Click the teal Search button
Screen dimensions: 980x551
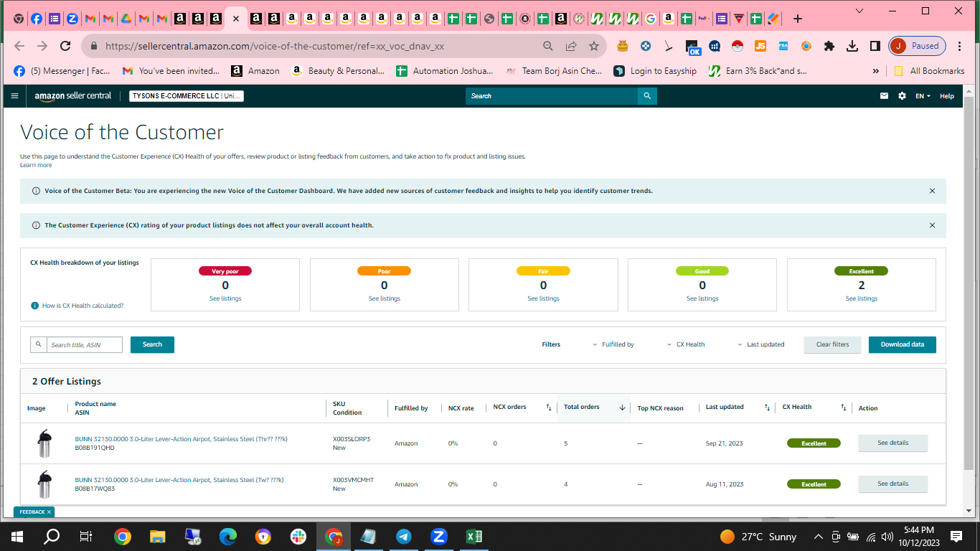152,344
